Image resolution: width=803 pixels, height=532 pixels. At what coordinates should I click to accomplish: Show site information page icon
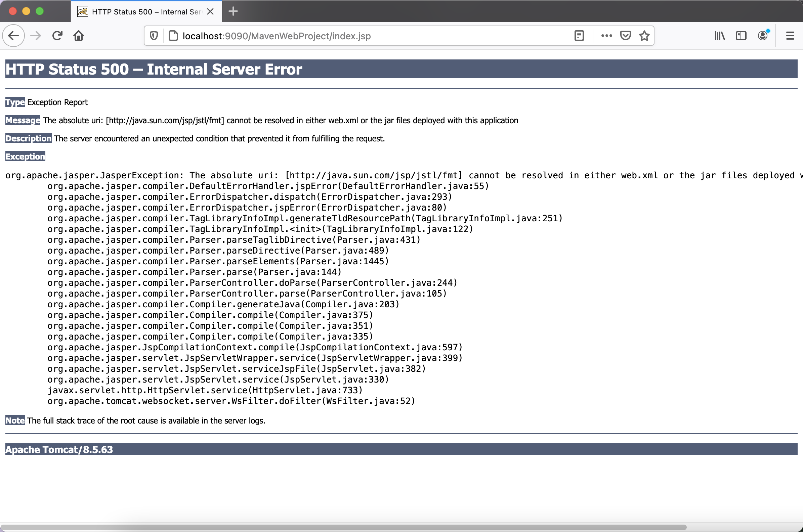tap(173, 36)
